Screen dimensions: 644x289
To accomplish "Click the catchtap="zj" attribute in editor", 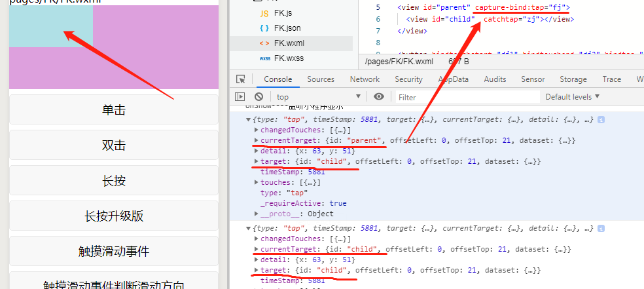I will pos(511,19).
